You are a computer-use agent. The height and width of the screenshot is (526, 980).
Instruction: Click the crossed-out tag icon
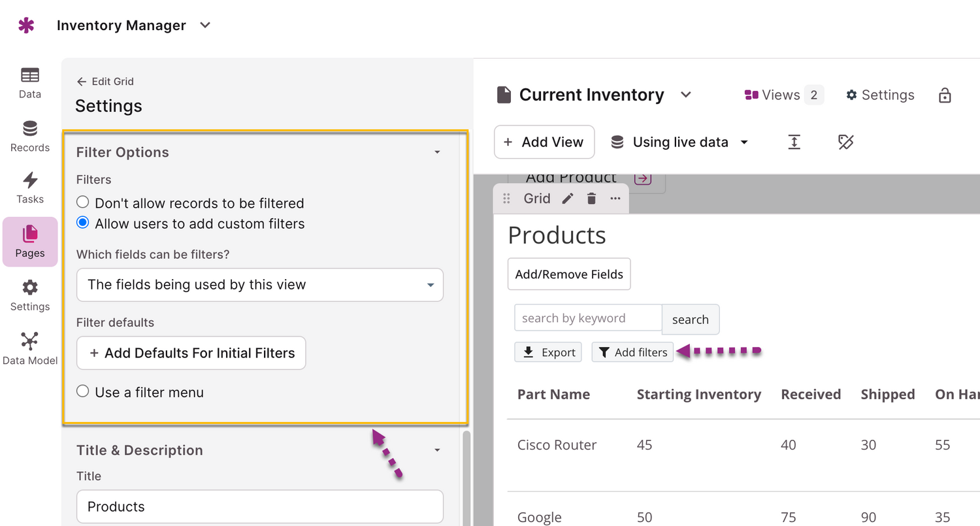pos(846,142)
